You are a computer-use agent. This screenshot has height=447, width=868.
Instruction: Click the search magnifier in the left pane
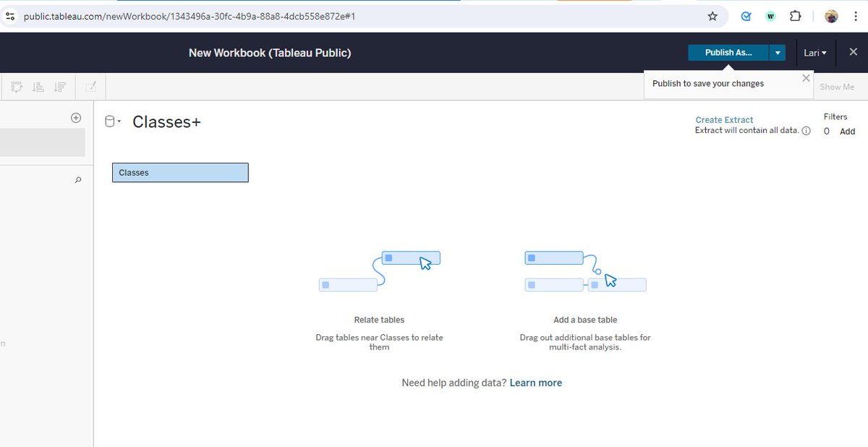point(78,179)
